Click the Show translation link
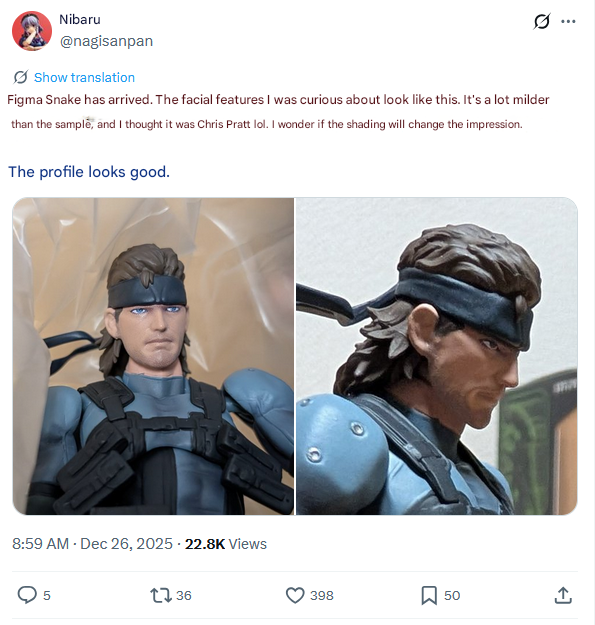 84,77
